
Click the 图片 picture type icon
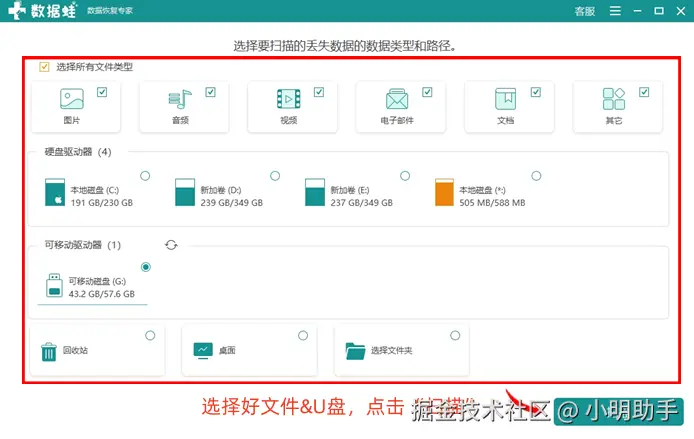72,99
